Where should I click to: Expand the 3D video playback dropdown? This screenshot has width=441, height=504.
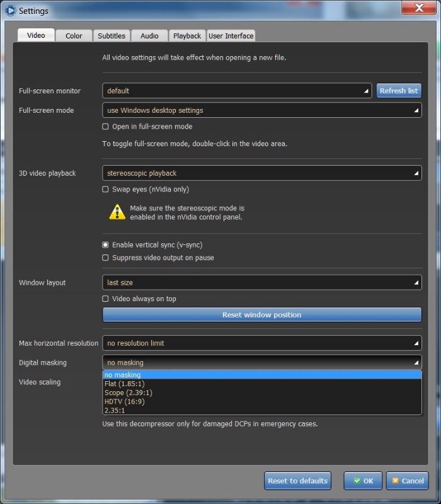click(x=262, y=173)
